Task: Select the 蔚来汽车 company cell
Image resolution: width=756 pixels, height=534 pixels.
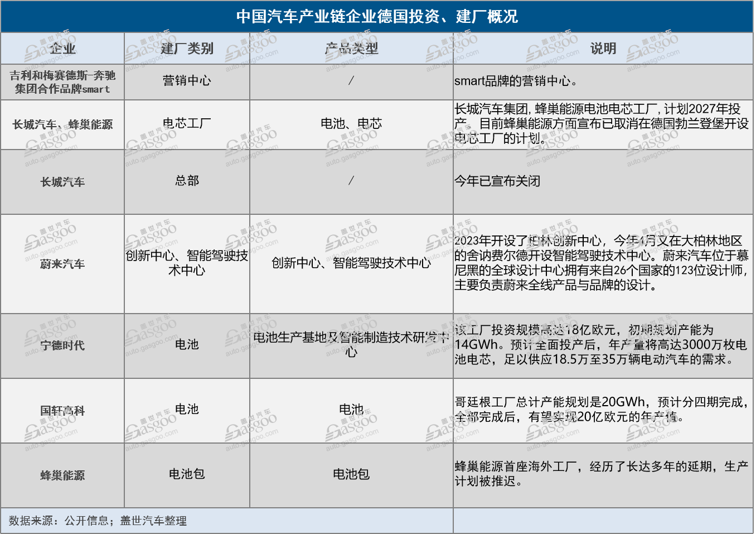Action: [x=62, y=263]
